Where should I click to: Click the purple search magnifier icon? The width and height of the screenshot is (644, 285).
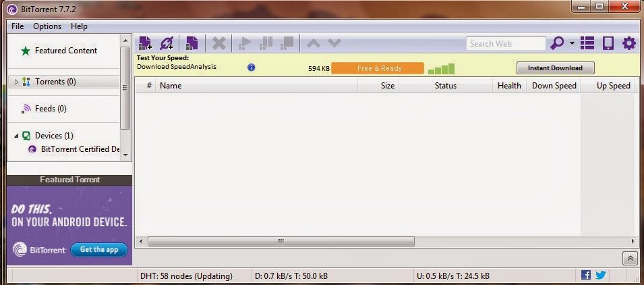click(x=557, y=43)
